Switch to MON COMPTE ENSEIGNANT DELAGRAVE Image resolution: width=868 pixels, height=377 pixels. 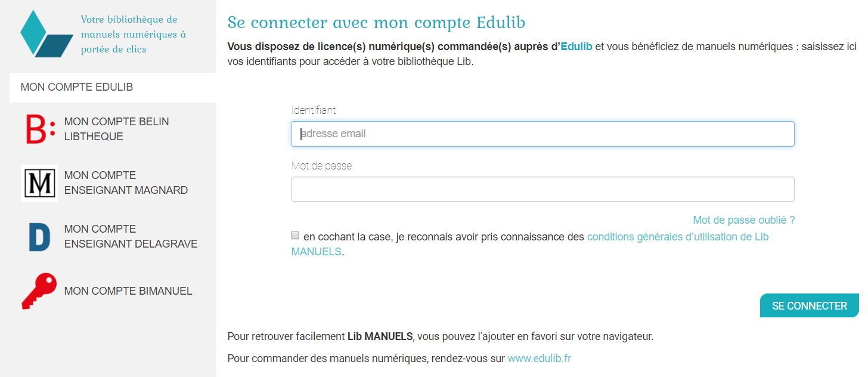(113, 237)
